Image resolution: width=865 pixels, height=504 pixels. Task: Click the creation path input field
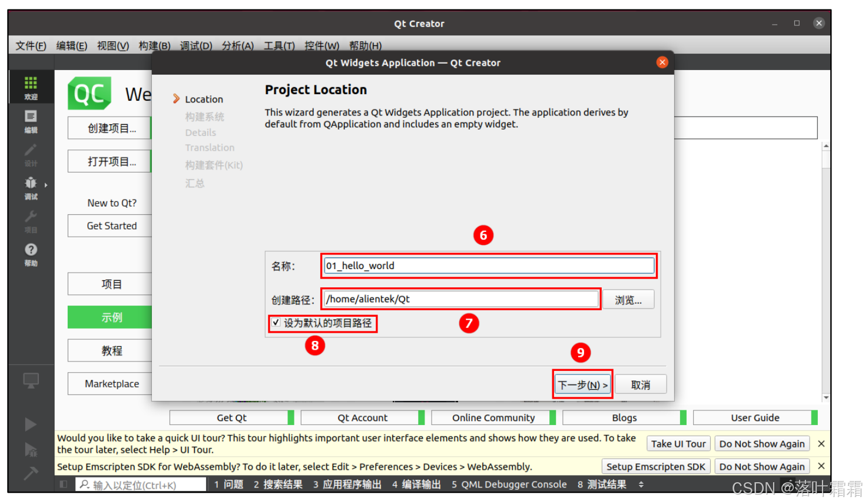coord(461,299)
